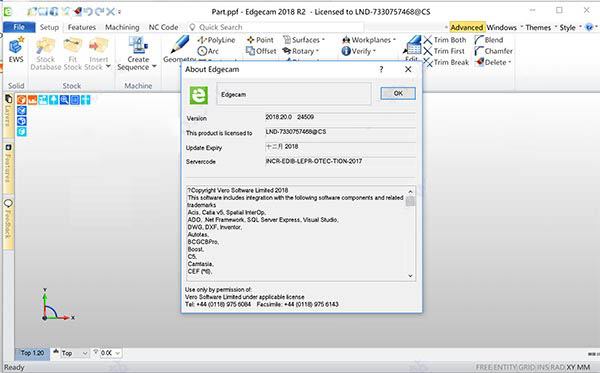Toggle XY plane indicator in status bar

coord(571,367)
